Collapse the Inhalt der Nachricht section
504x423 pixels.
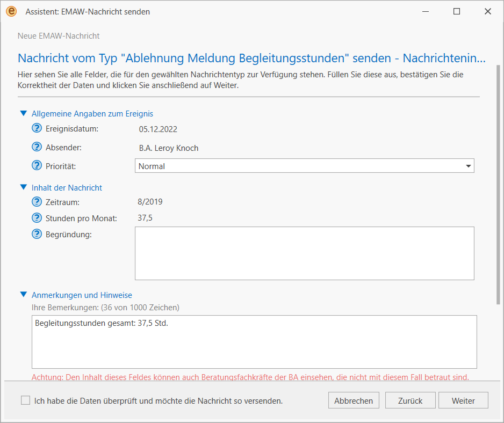24,187
